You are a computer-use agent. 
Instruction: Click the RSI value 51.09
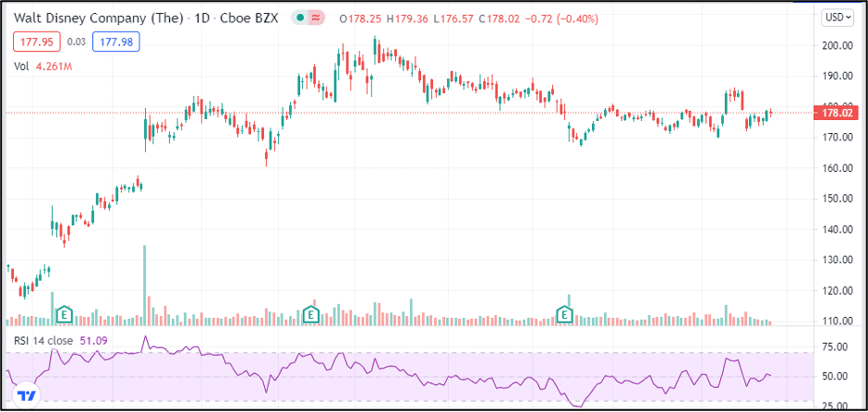pos(92,341)
